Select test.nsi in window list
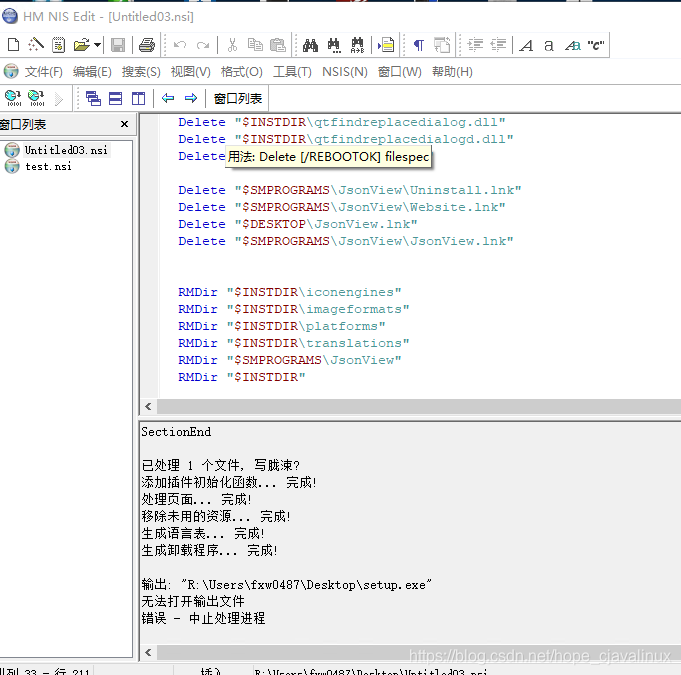The width and height of the screenshot is (681, 675). click(x=48, y=166)
